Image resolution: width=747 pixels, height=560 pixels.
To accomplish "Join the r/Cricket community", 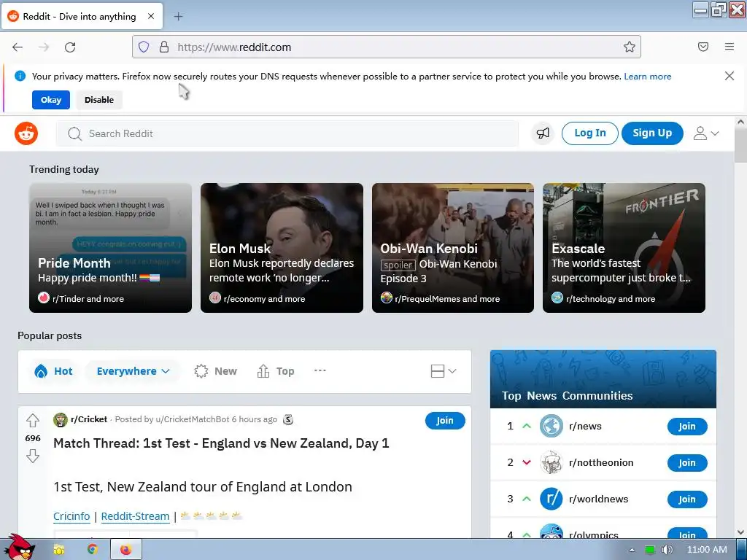I will [x=445, y=421].
